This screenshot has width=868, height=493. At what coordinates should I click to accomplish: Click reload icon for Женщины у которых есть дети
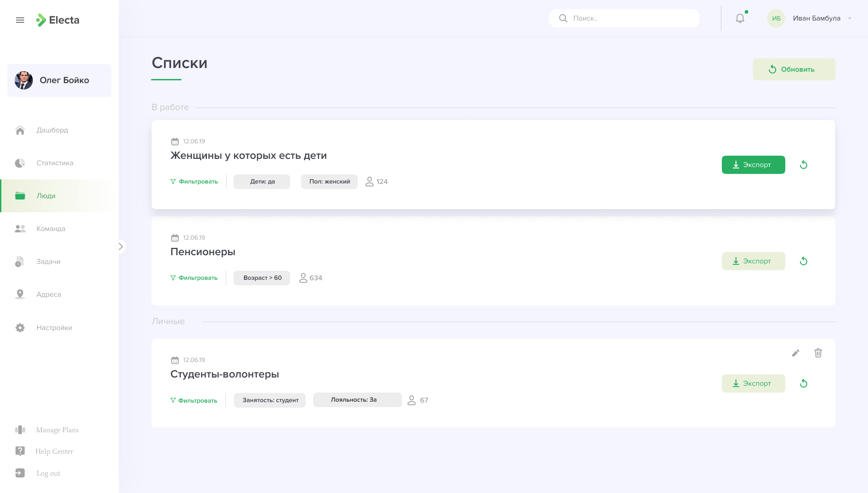click(x=804, y=165)
